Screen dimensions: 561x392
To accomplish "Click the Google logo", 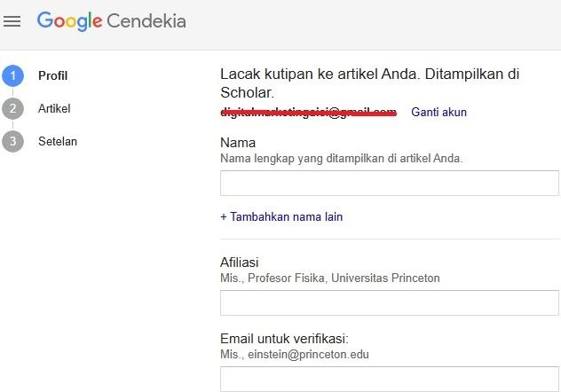I will pyautogui.click(x=68, y=21).
